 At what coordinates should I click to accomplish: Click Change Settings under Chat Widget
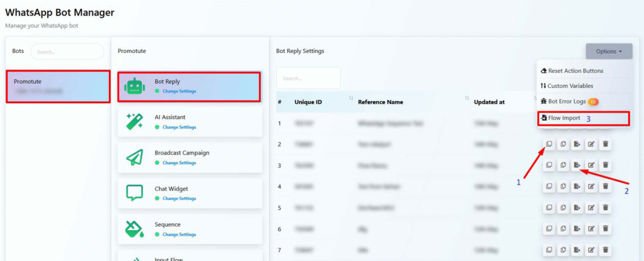(179, 199)
